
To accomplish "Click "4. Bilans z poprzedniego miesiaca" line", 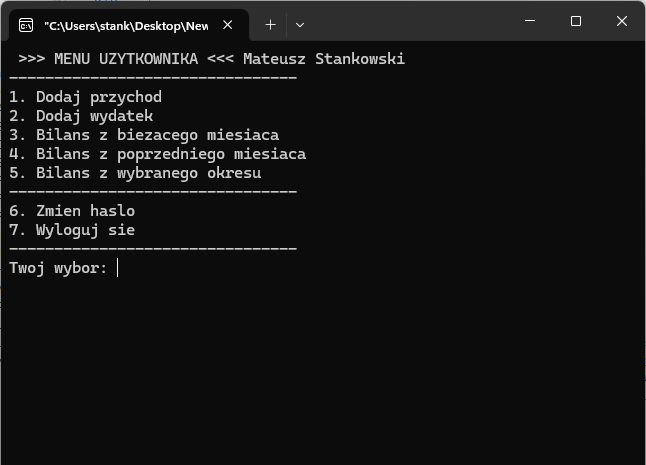I will coord(157,154).
